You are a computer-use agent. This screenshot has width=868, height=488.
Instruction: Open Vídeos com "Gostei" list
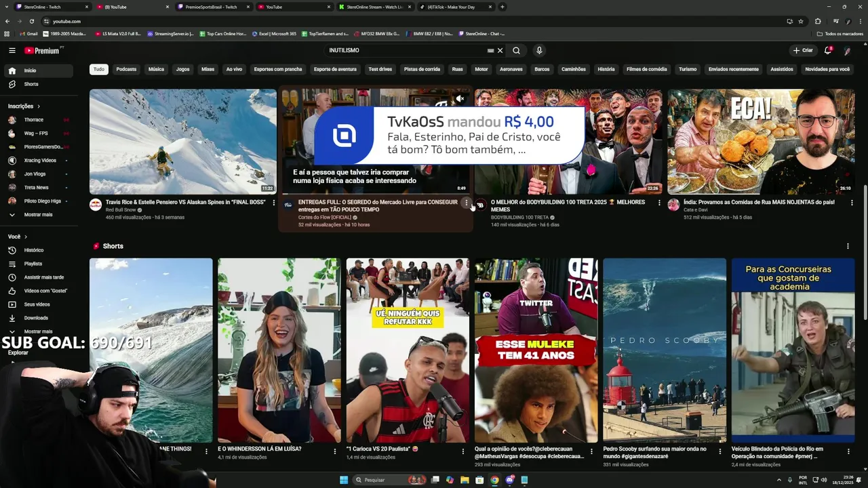tap(39, 291)
